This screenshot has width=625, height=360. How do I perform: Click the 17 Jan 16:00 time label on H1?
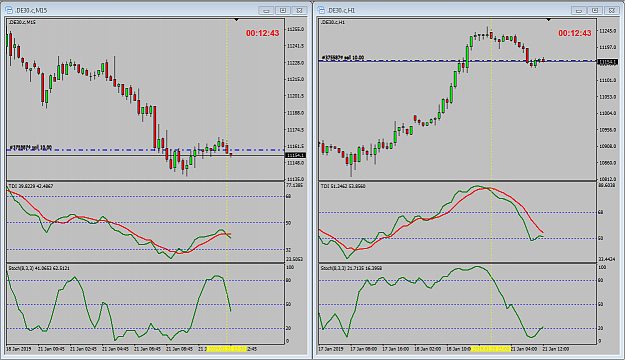point(396,349)
